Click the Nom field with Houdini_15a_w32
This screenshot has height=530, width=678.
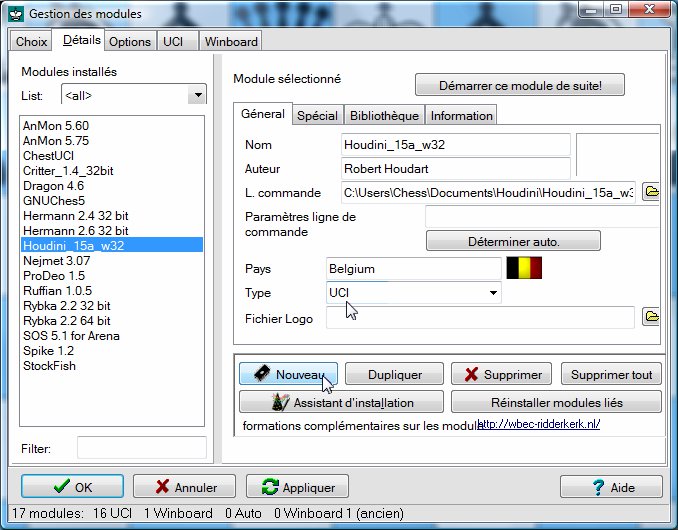click(x=455, y=144)
